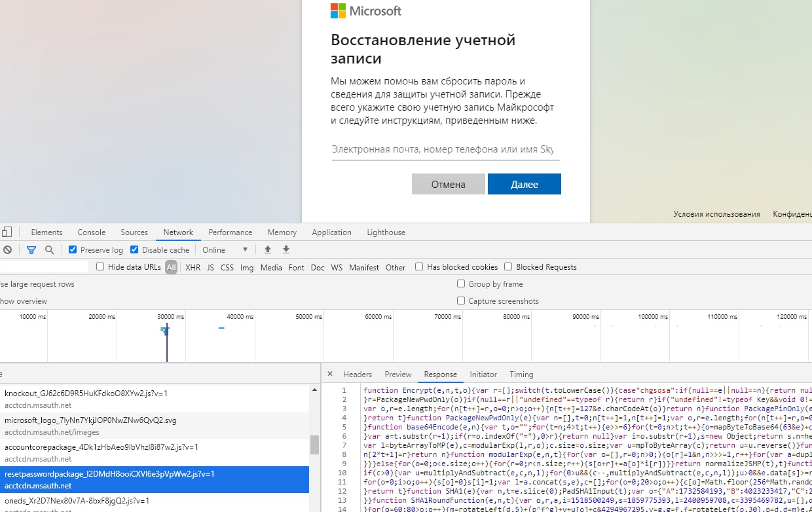Screen dimensions: 812x512
Task: Open the Console panel tab
Action: (x=92, y=232)
